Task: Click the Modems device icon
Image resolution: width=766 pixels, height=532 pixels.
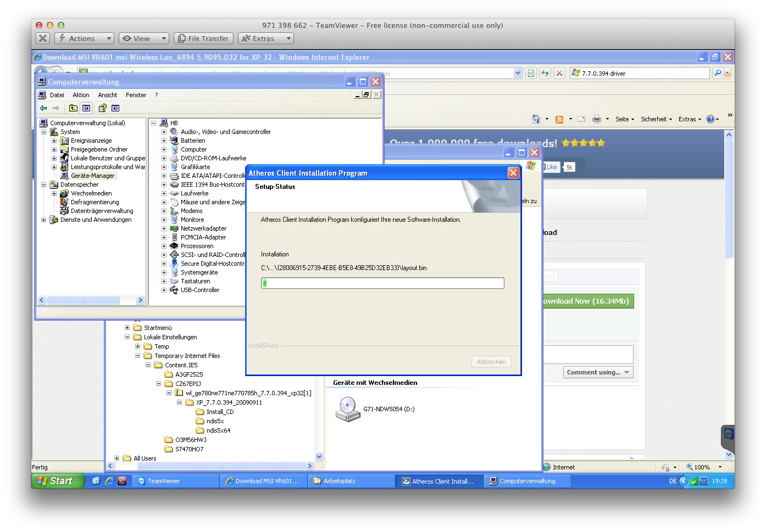Action: (x=174, y=211)
